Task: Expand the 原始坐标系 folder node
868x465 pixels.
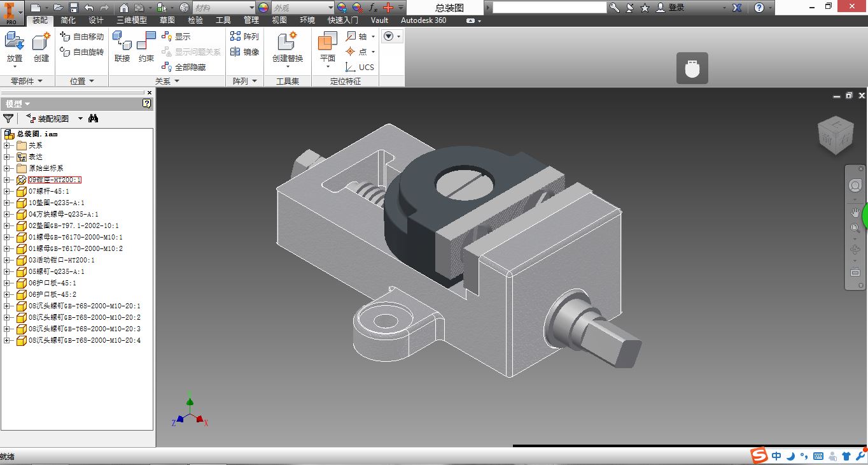Action: tap(7, 168)
